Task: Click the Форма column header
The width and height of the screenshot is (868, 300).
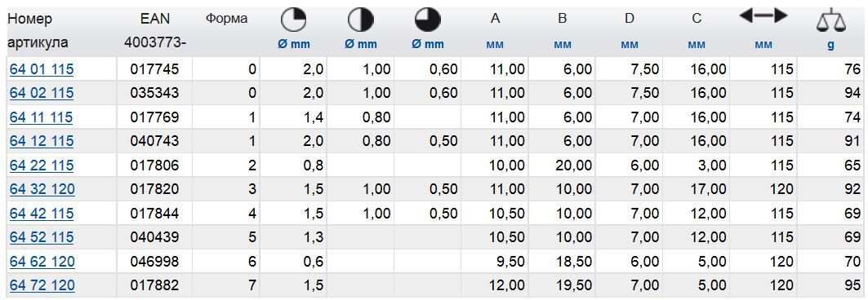Action: [x=226, y=19]
